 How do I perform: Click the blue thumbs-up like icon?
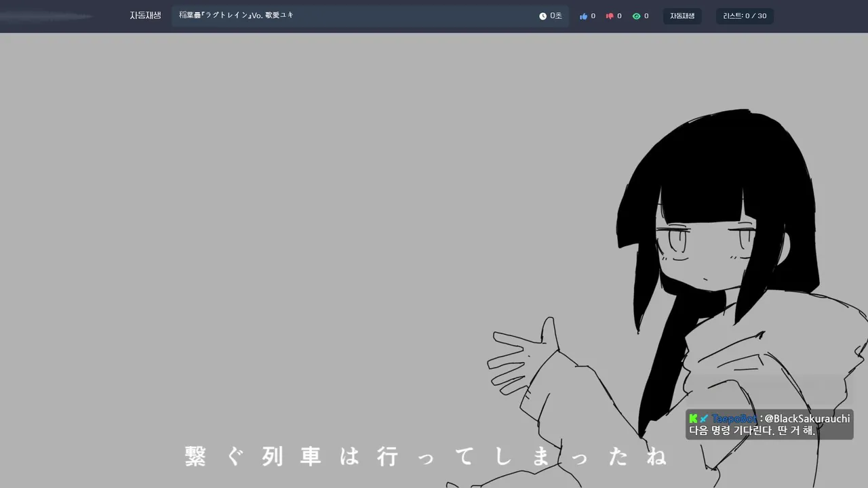click(583, 16)
